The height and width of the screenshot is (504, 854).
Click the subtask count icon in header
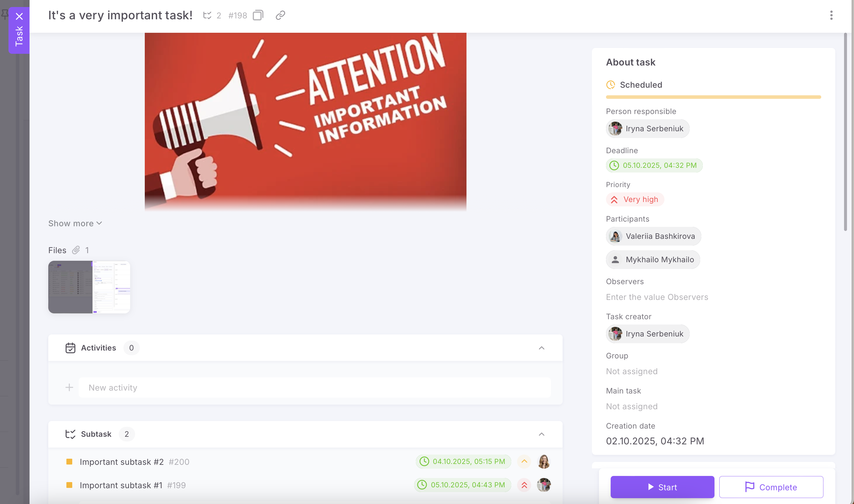[x=207, y=15]
